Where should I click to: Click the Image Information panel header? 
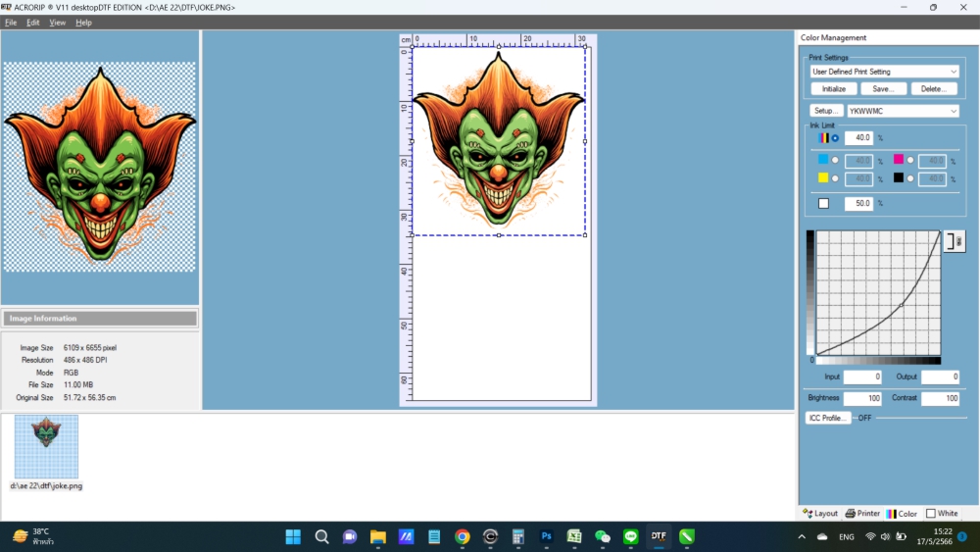tap(100, 319)
